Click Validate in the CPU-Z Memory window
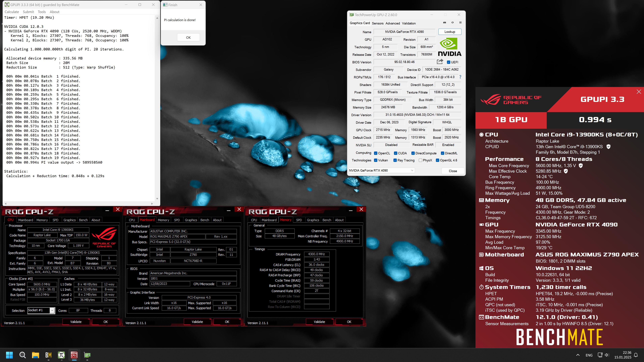 coord(319,322)
